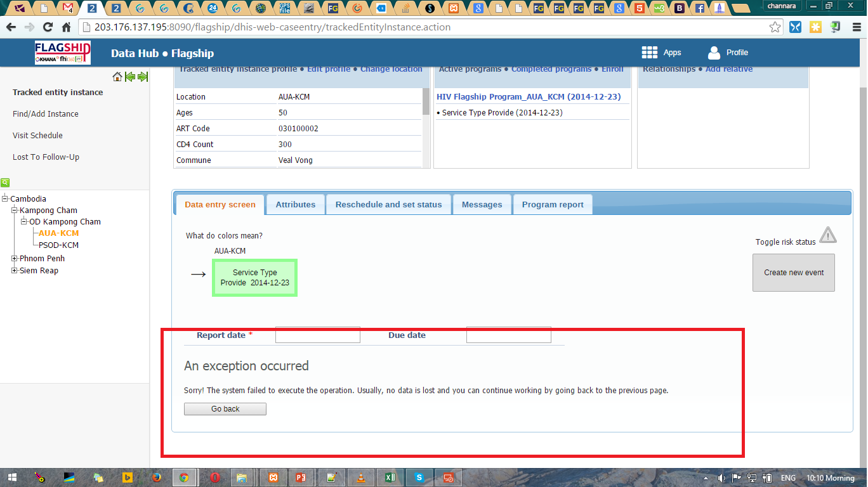Screen dimensions: 868x487
Task: Click the green search icon above the org tree
Action: (x=5, y=182)
